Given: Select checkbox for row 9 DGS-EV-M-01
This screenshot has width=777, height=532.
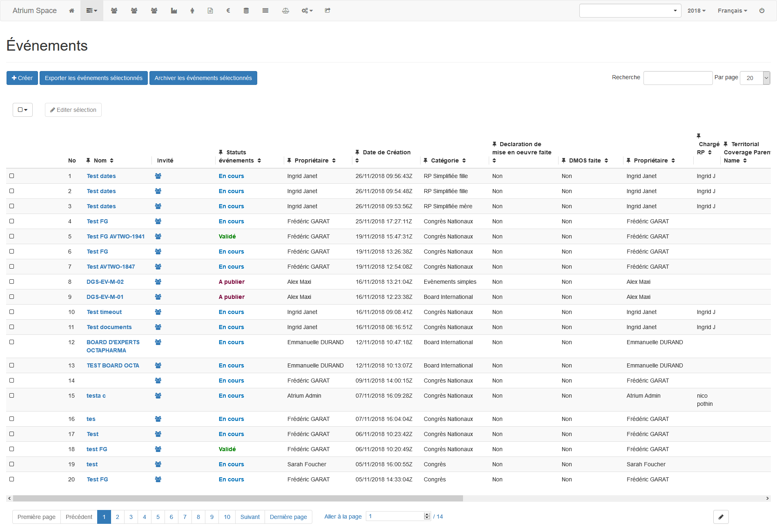Looking at the screenshot, I should (12, 297).
